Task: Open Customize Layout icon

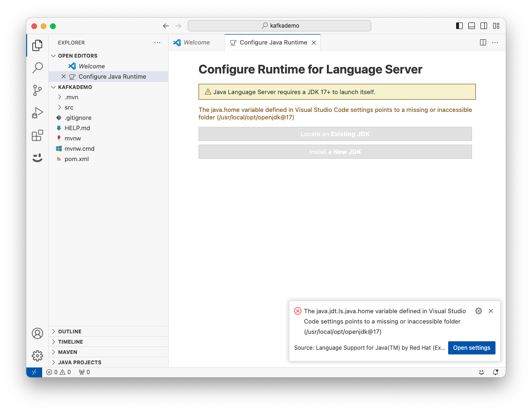Action: pyautogui.click(x=496, y=26)
